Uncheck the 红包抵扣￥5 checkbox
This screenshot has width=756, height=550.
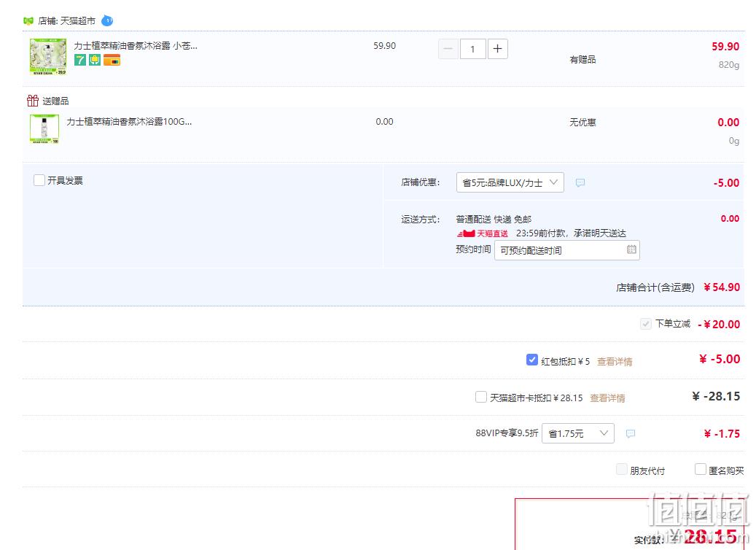(531, 360)
